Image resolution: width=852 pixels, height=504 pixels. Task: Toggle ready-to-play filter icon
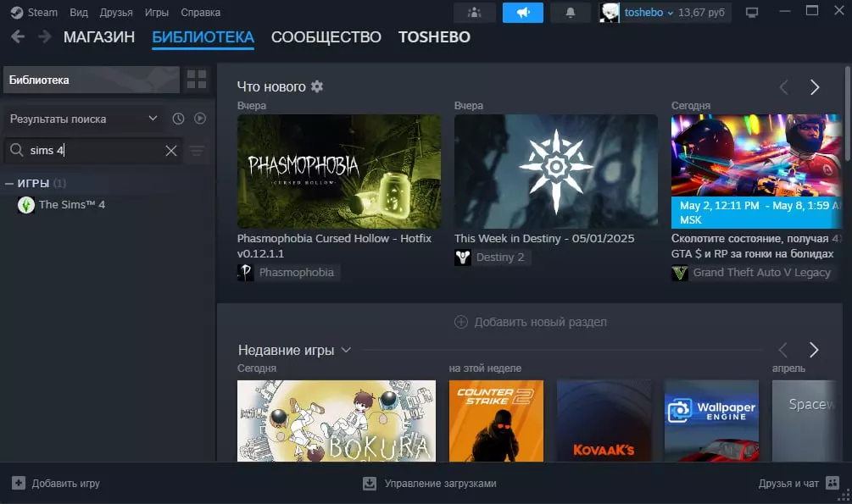(200, 119)
